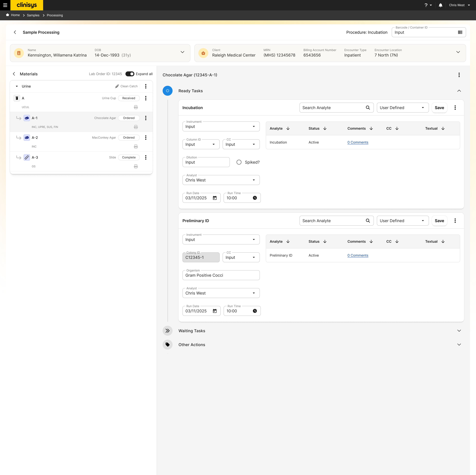The image size is (476, 475).
Task: Click client house icon
Action: point(203,53)
